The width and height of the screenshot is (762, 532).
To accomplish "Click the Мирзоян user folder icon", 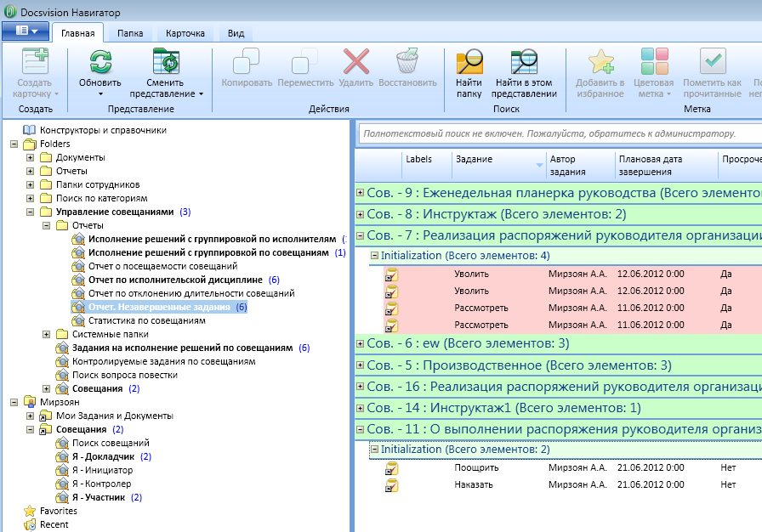I will click(30, 402).
